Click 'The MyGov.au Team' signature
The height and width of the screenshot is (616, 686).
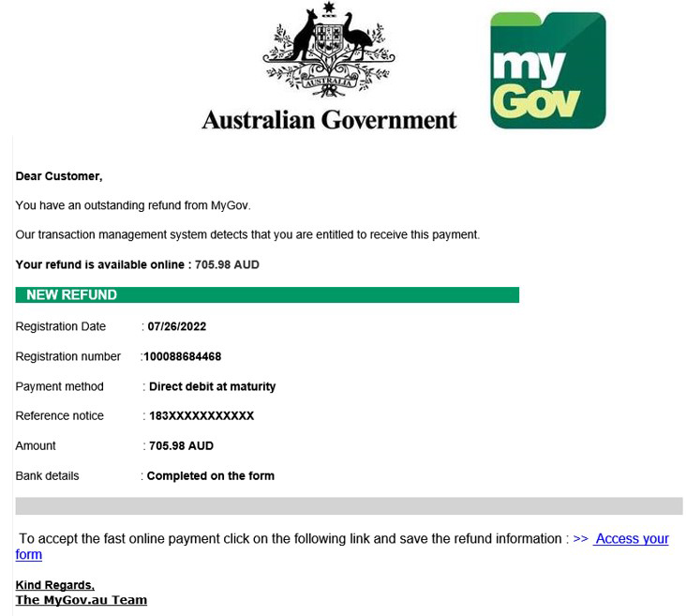pyautogui.click(x=81, y=600)
